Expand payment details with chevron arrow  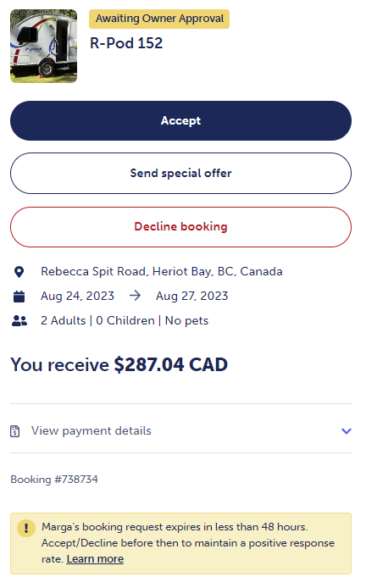point(347,431)
